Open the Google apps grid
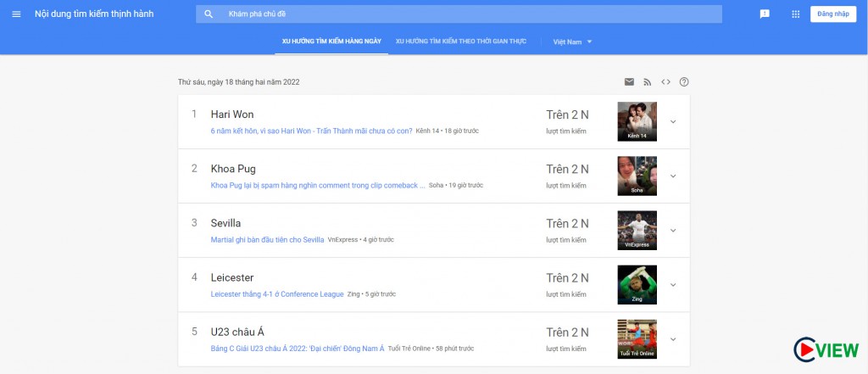 pyautogui.click(x=795, y=14)
